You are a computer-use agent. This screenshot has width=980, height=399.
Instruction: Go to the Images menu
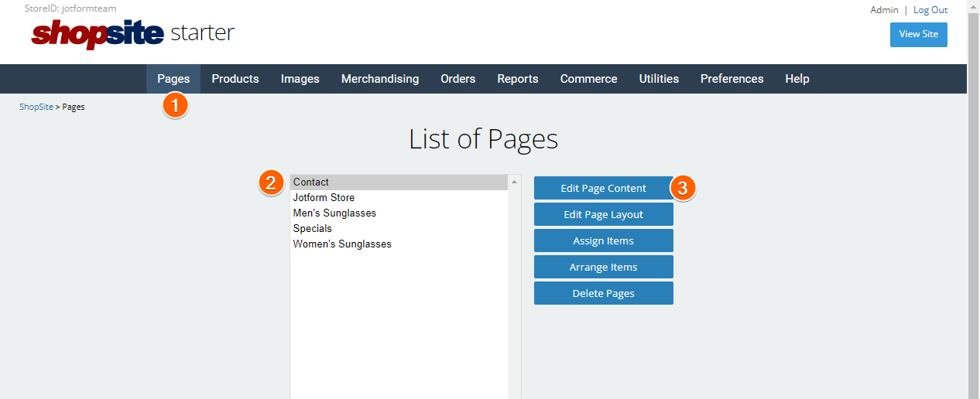[300, 79]
